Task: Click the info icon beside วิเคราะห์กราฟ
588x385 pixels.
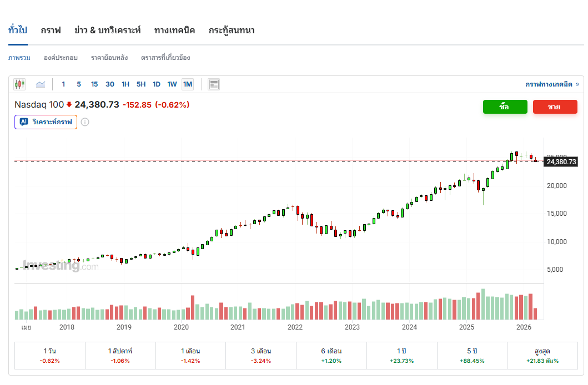Action: click(85, 122)
